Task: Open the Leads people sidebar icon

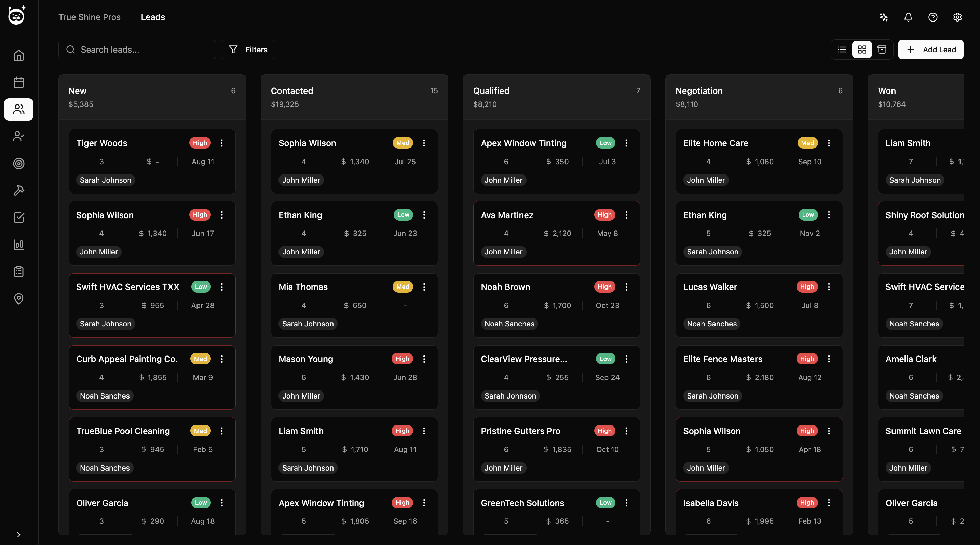Action: [x=19, y=110]
